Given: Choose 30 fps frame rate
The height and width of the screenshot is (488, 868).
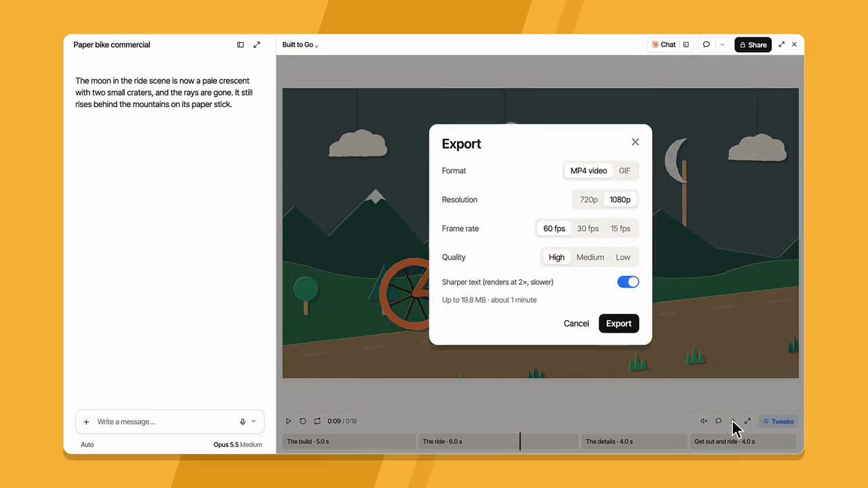Looking at the screenshot, I should pos(588,228).
